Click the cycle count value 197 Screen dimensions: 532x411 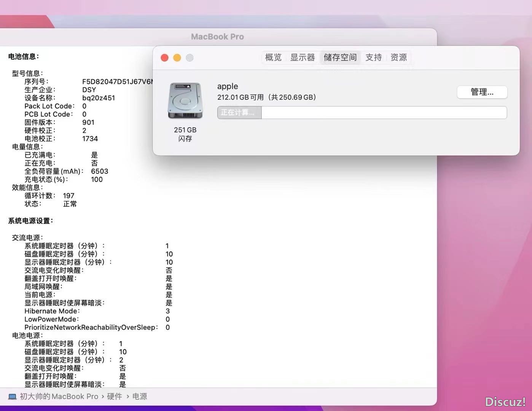tap(68, 196)
